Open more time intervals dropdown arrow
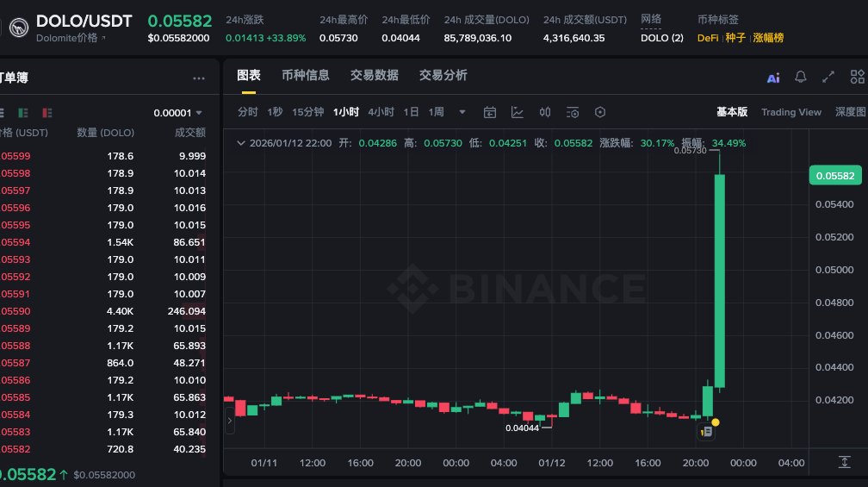Screen dimensions: 868x487 click(x=462, y=112)
